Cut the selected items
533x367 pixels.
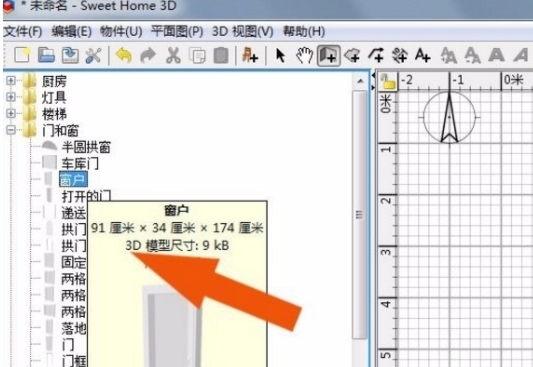tap(173, 55)
